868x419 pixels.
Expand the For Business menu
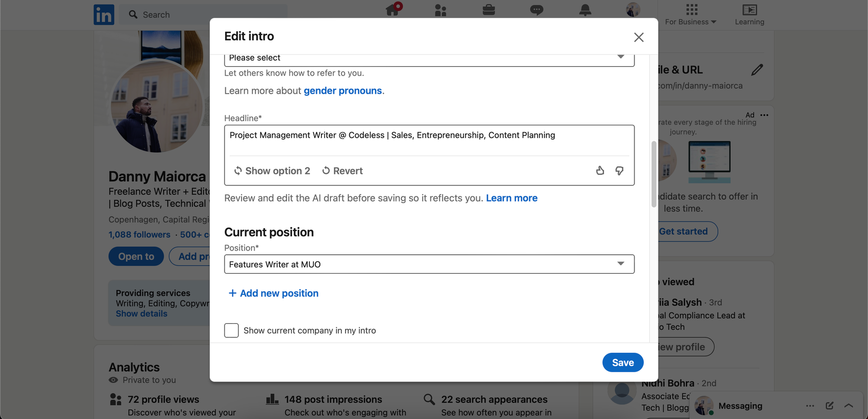691,14
